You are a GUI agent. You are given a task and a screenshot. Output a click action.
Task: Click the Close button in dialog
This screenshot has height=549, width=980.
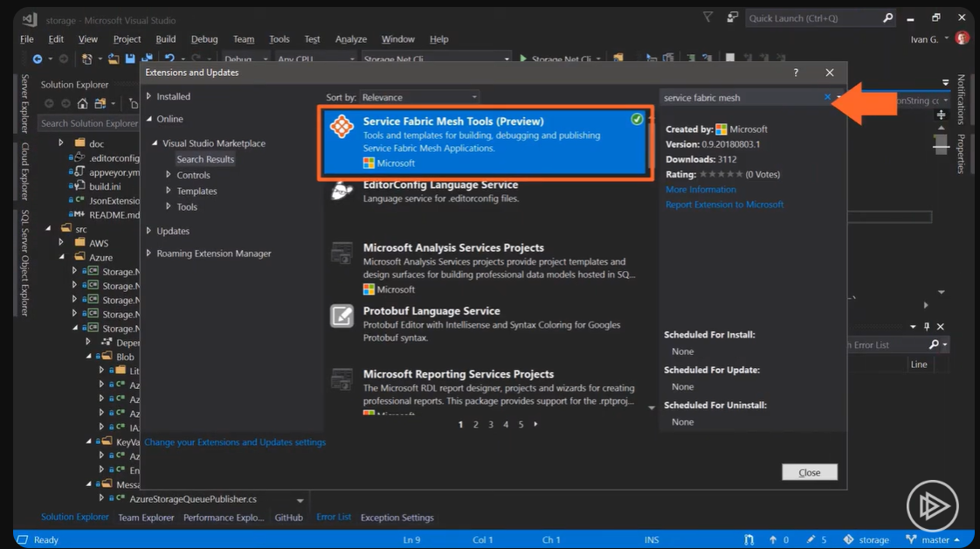(810, 472)
